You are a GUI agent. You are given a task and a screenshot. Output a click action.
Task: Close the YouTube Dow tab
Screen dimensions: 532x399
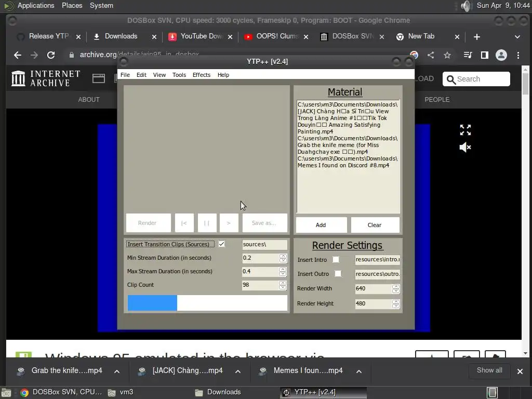coord(230,37)
